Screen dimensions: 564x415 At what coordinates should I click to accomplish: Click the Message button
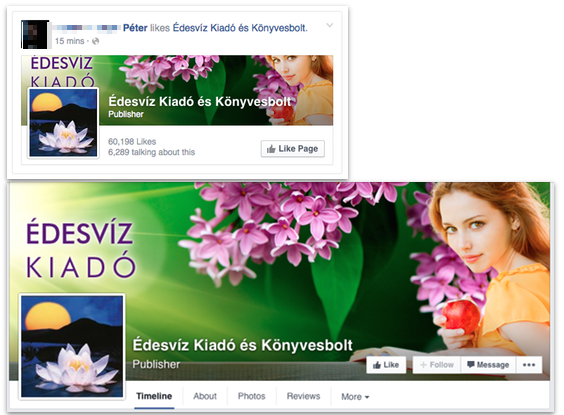point(488,365)
